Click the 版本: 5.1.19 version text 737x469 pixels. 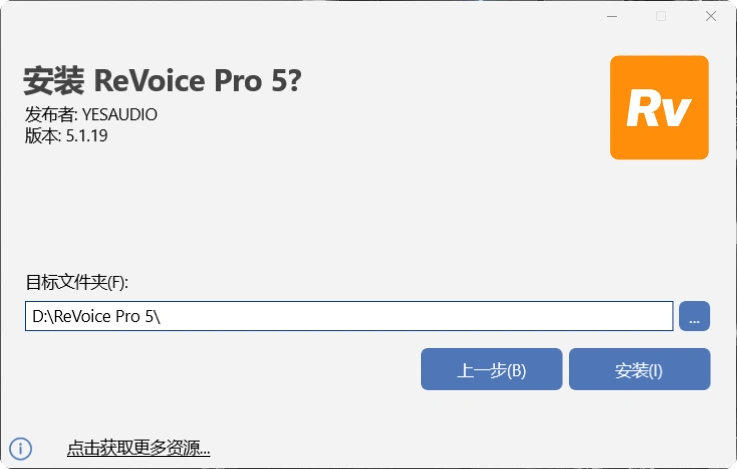click(x=66, y=135)
